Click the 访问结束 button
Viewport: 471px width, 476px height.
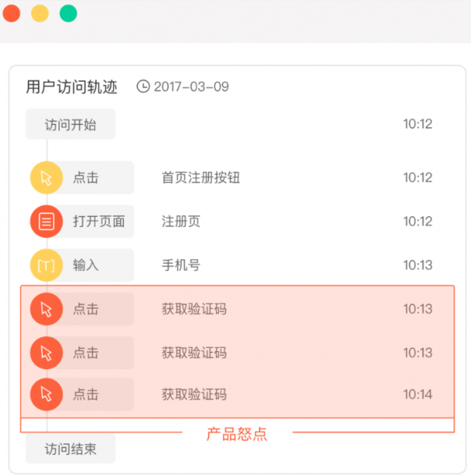[71, 449]
